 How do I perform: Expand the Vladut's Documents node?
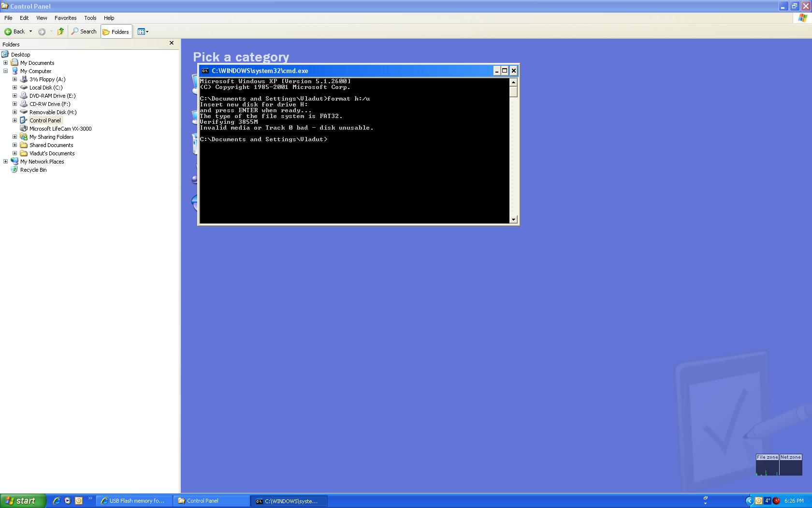[15, 153]
